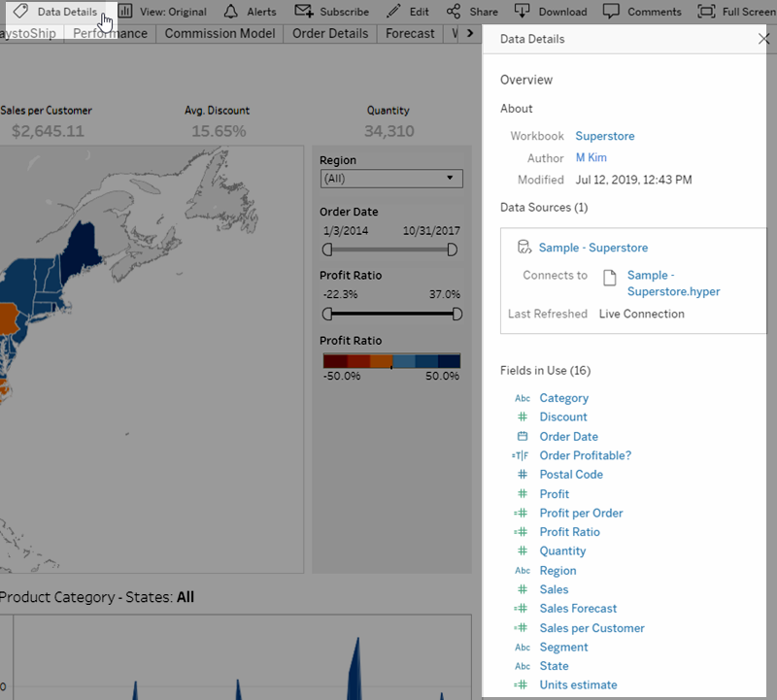Click the Quantity value 34,310
Viewport: 777px width, 700px height.
389,131
